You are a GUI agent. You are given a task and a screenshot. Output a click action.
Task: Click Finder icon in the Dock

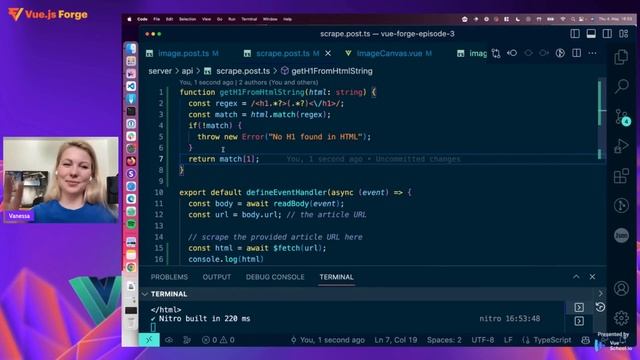click(131, 49)
